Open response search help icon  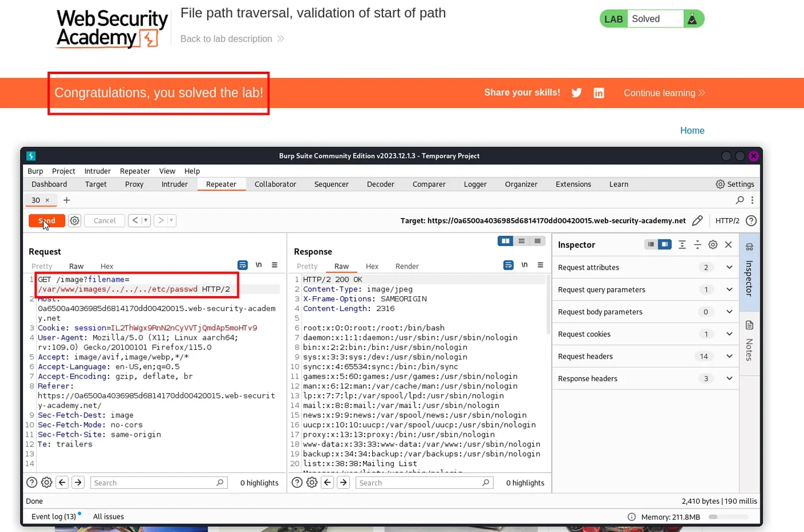click(297, 483)
